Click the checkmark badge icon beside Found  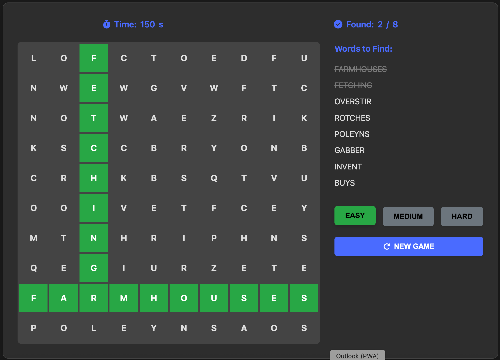coord(338,24)
